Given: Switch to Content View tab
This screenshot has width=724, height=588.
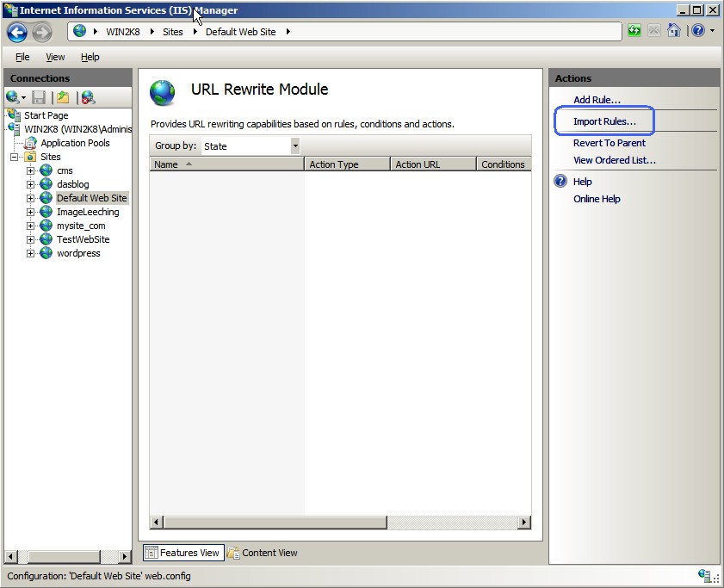Looking at the screenshot, I should 263,553.
